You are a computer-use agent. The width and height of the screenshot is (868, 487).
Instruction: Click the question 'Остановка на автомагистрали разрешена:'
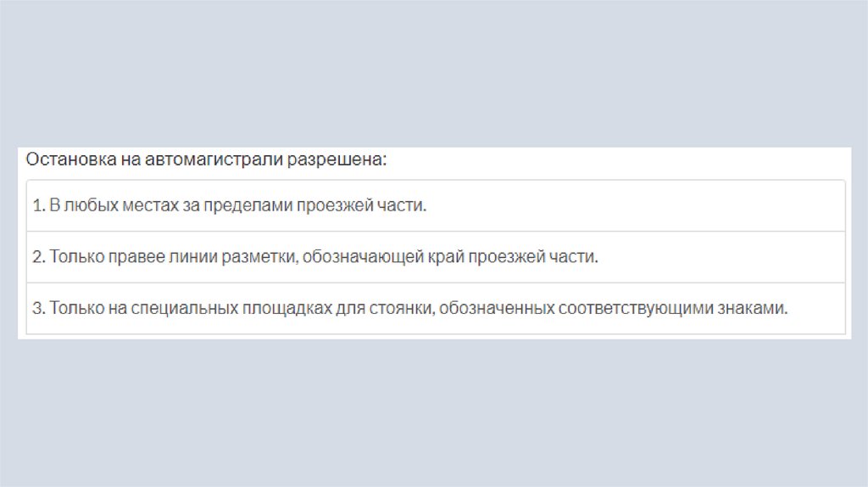(206, 160)
